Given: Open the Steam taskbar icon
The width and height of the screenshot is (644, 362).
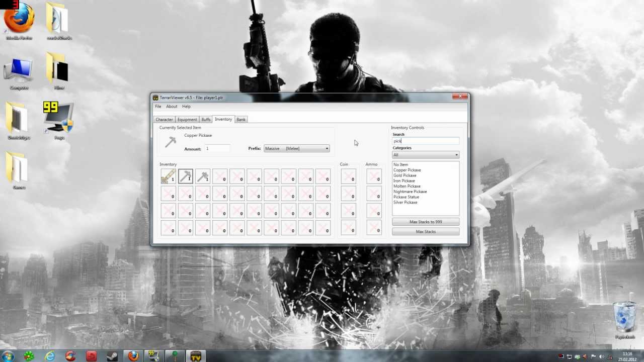Looking at the screenshot, I should (112, 355).
